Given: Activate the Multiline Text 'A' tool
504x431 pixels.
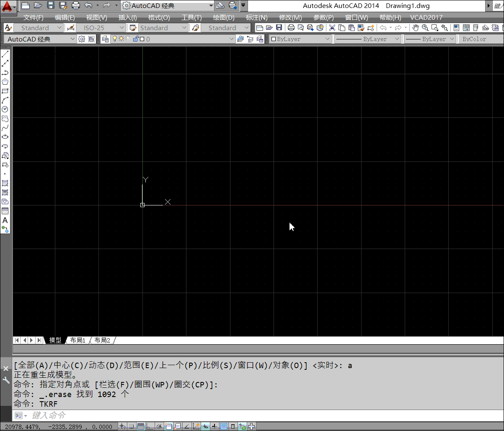Looking at the screenshot, I should pyautogui.click(x=5, y=220).
